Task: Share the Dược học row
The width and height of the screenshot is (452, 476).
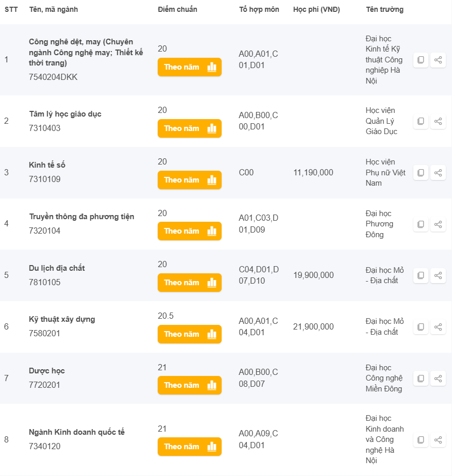Action: pos(438,379)
